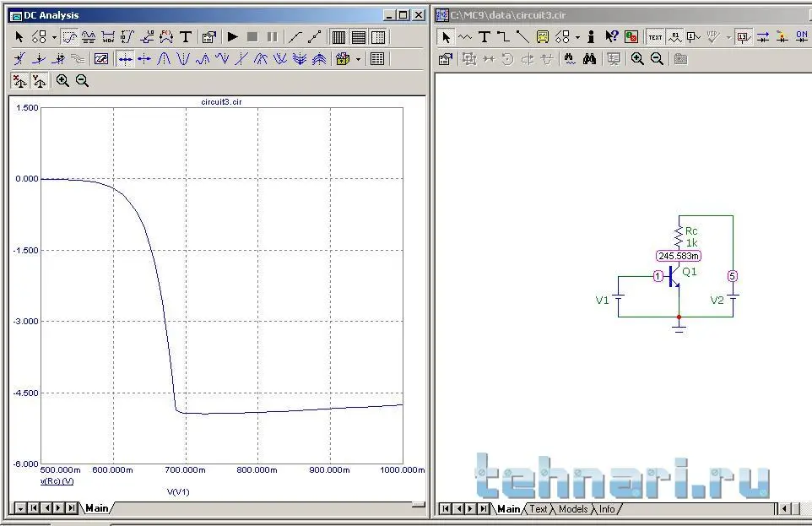Toggle horizontal grid lines button
812x526 pixels.
[x=359, y=37]
